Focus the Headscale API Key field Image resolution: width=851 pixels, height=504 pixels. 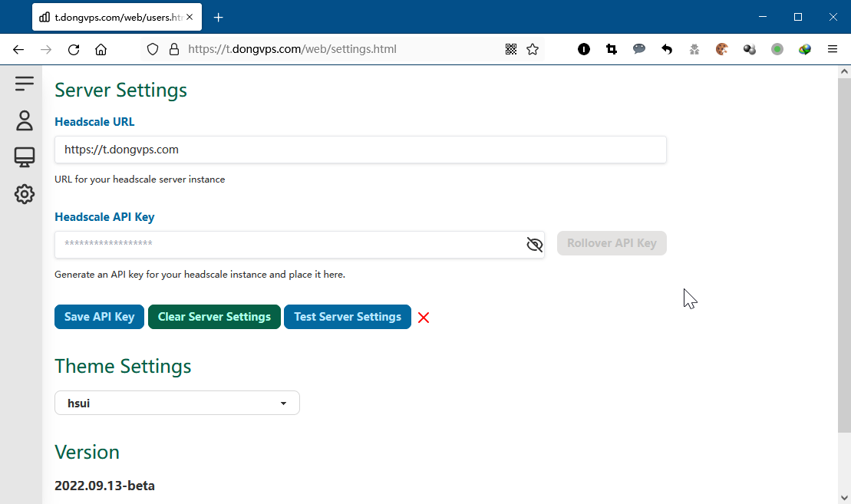click(x=288, y=245)
